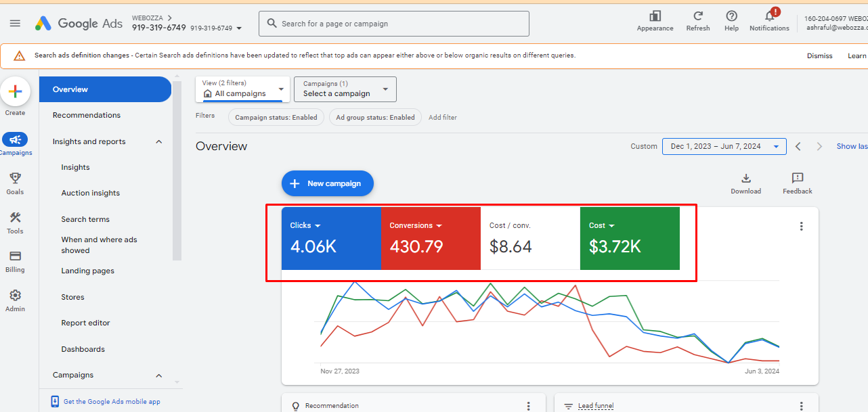The image size is (868, 412).
Task: Start a New campaign
Action: 327,183
